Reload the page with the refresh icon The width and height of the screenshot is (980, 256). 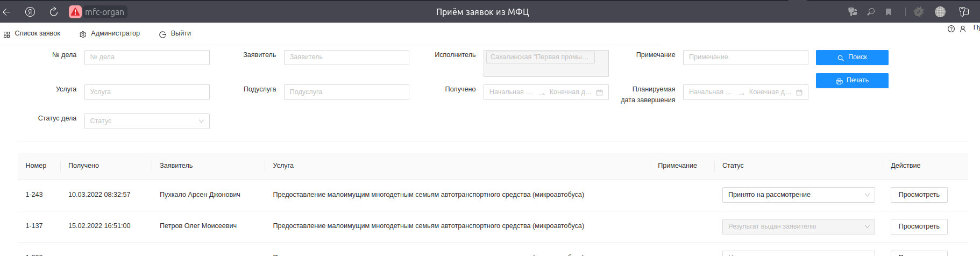coord(54,12)
